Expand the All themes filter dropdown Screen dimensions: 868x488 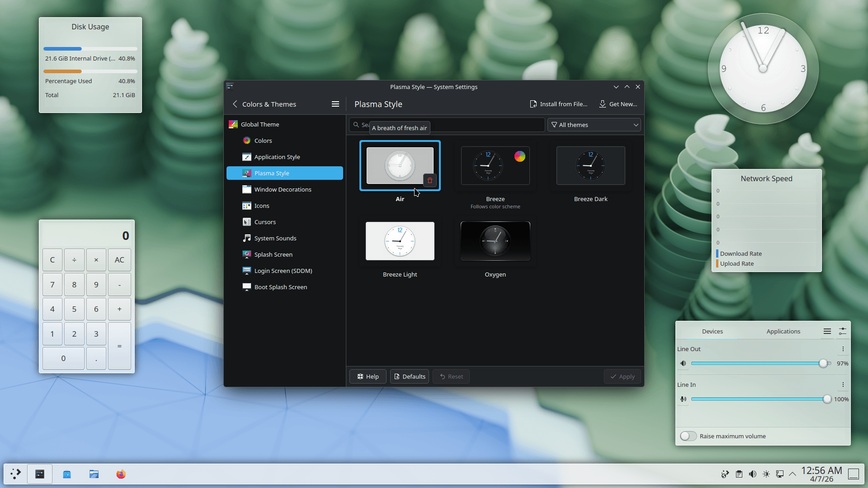click(x=594, y=125)
